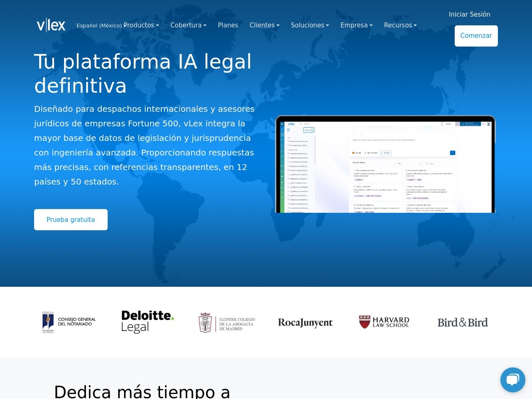532x399 pixels.
Task: Start the Prueba gratuita
Action: coord(71,219)
